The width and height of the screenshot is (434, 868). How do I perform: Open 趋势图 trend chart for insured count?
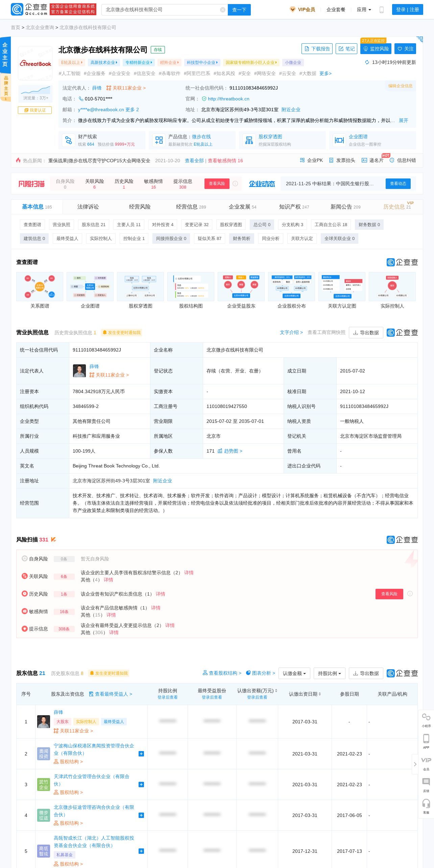[230, 451]
